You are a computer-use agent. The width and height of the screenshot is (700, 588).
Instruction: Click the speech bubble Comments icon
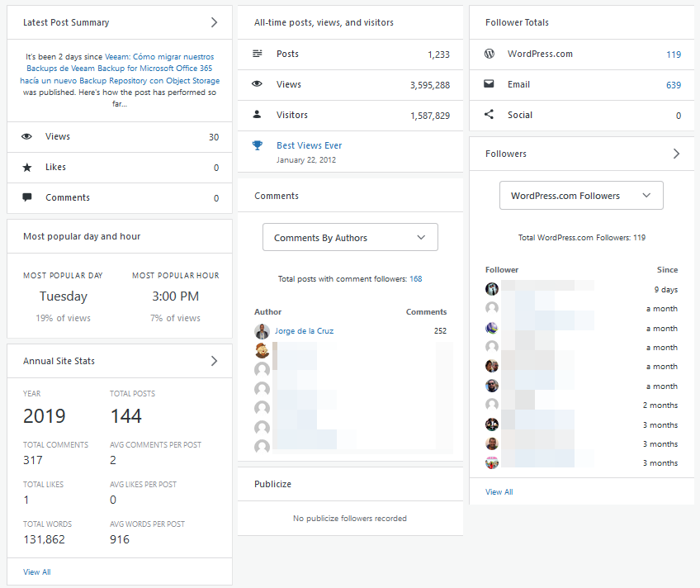[27, 197]
